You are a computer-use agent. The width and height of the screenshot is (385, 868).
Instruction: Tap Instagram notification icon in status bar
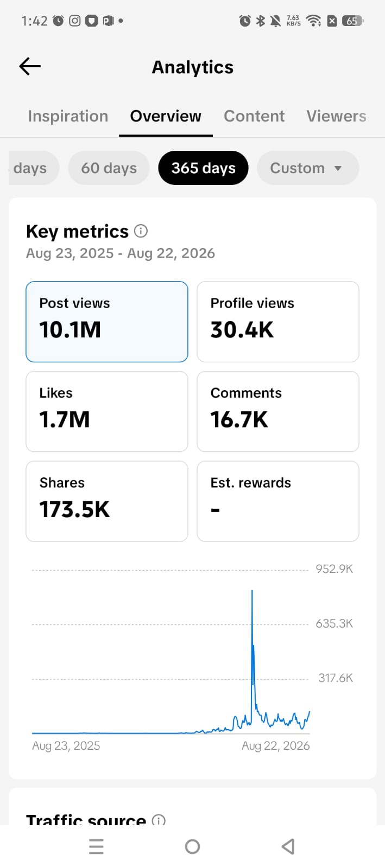[x=75, y=21]
